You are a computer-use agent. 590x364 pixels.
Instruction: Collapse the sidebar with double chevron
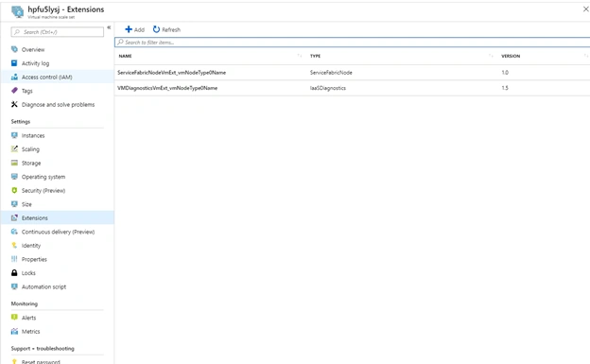[109, 27]
